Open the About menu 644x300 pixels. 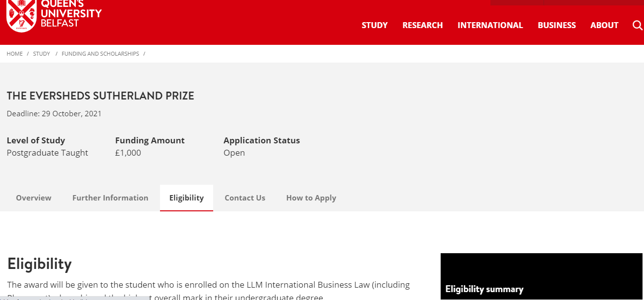click(x=604, y=25)
